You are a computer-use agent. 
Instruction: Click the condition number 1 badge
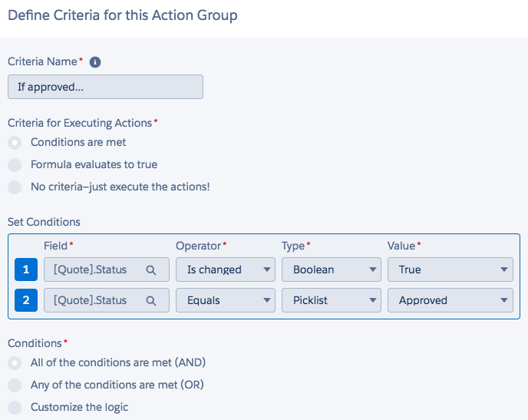[25, 270]
